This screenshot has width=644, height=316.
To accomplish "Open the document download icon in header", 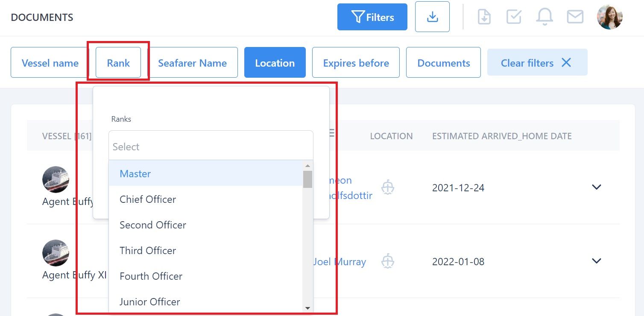I will 484,17.
